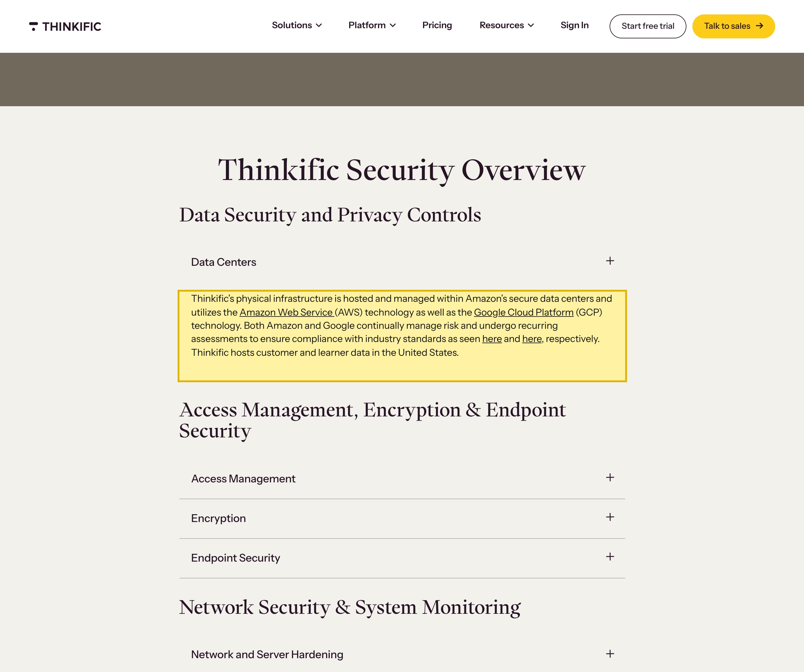
Task: Click plus icon for Network and Server Hardening
Action: click(610, 654)
